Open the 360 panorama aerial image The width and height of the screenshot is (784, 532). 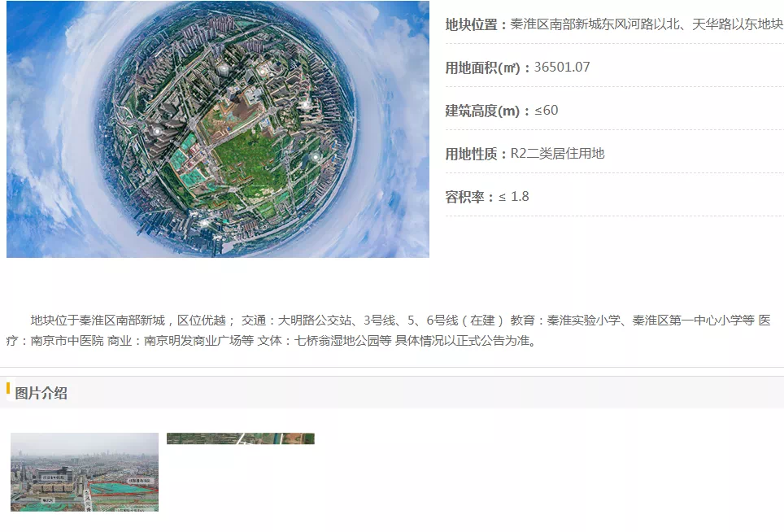point(217,129)
